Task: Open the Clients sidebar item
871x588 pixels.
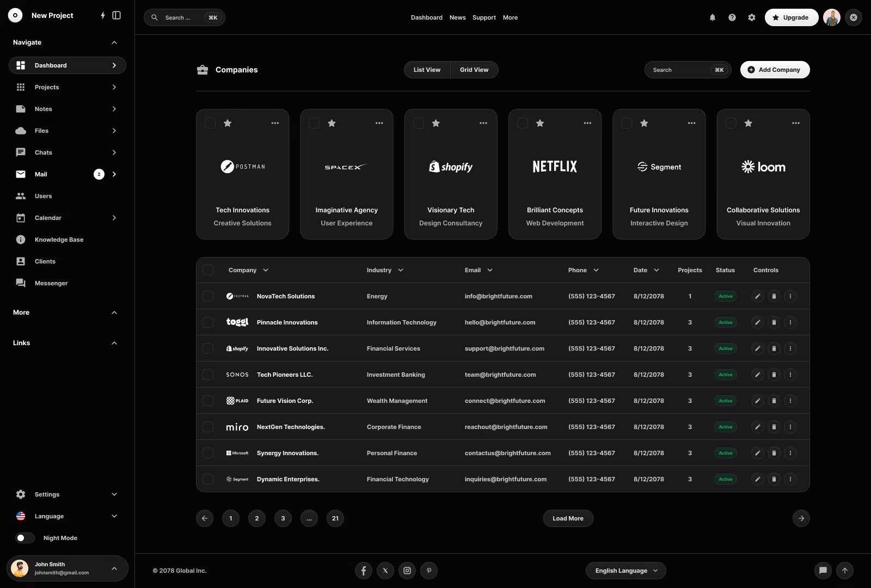Action: (68, 261)
